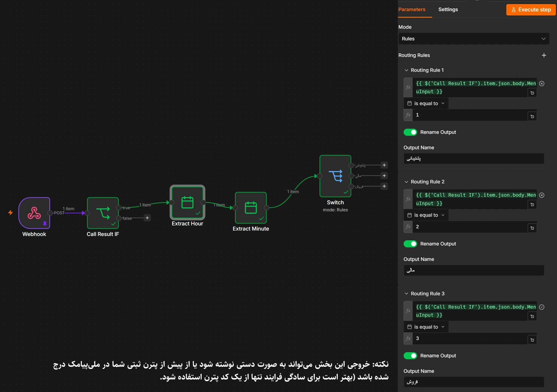This screenshot has height=392, width=557.
Task: Open expression editor for Rule 3 left value
Action: 532,316
